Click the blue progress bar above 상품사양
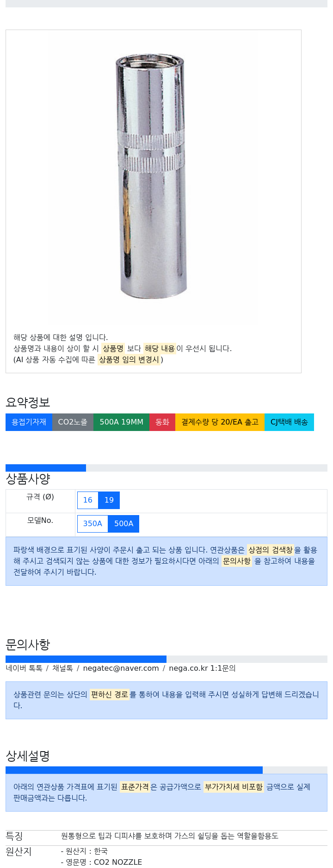 (x=46, y=468)
